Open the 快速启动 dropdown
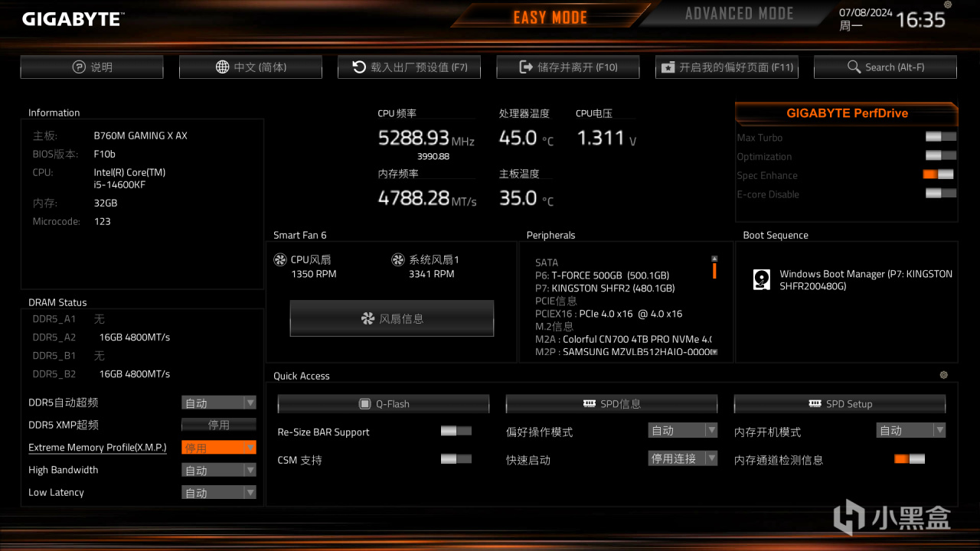Viewport: 980px width, 551px height. tap(683, 458)
